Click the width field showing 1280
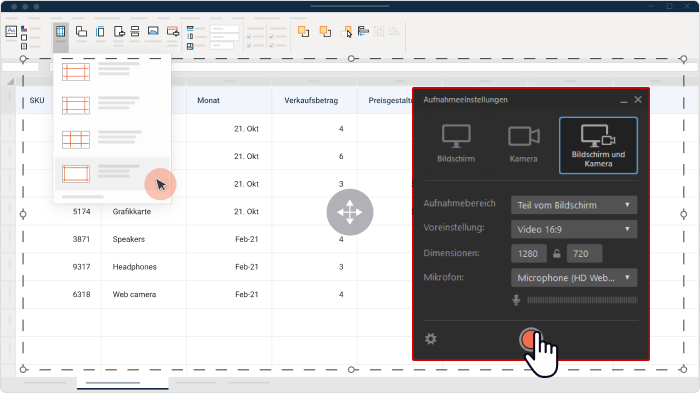This screenshot has height=393, width=700. tap(529, 254)
